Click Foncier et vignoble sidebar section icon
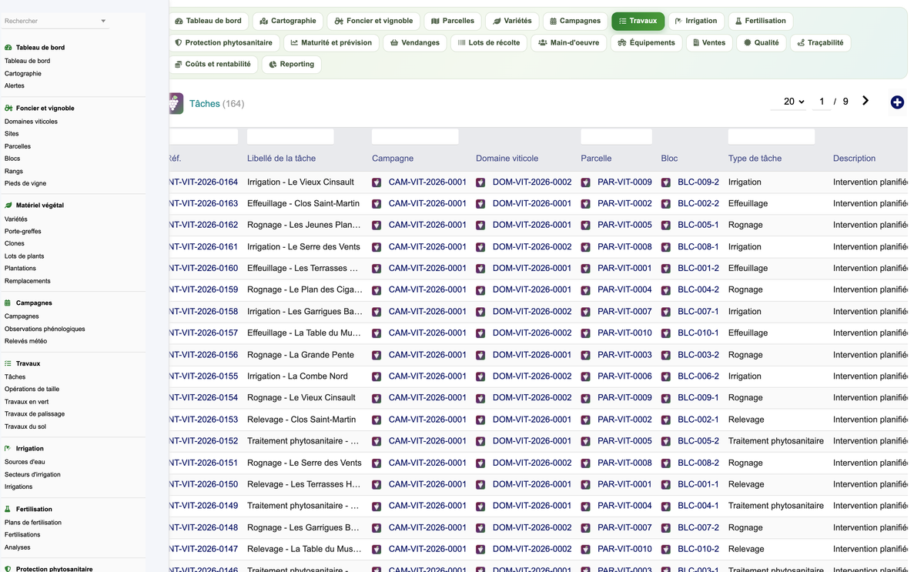 (x=8, y=109)
